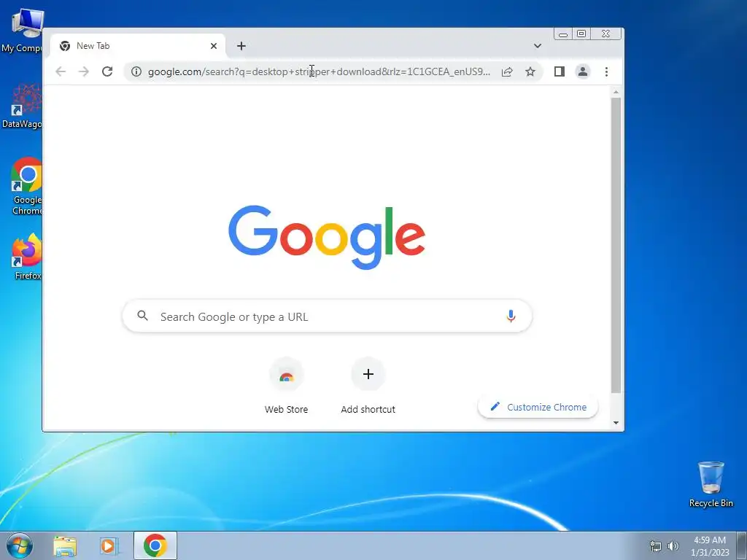Click the page scrollbar up arrow

[616, 92]
